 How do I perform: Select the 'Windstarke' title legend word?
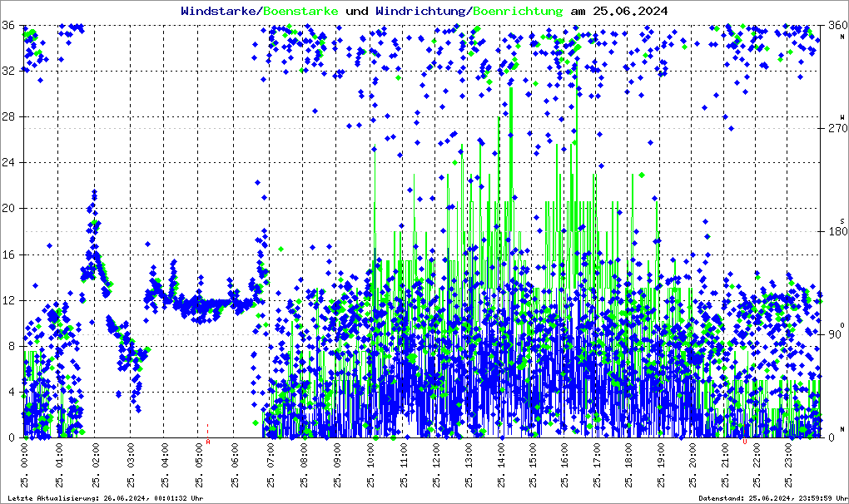(221, 11)
